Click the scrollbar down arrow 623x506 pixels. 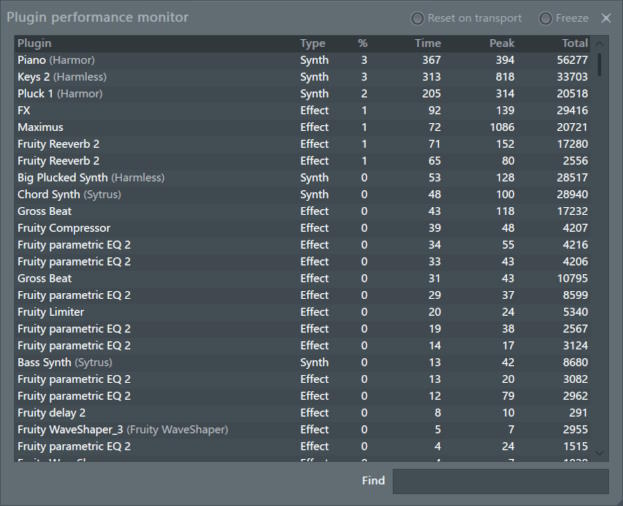pos(600,453)
